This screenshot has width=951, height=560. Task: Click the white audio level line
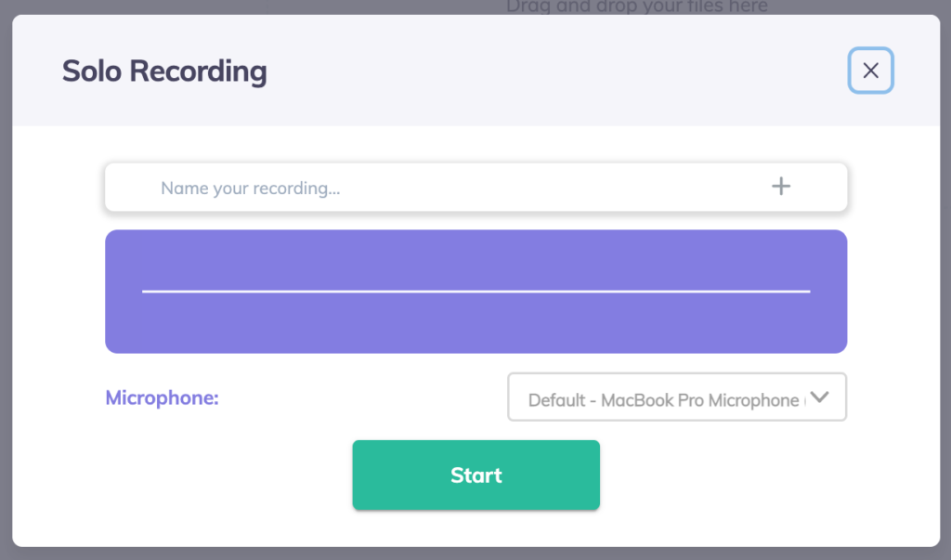475,291
